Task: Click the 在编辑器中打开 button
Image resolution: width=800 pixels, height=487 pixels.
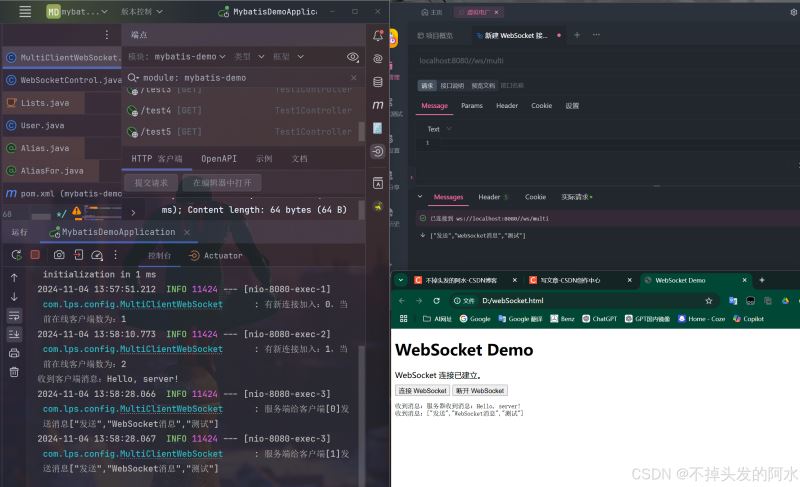Action: pyautogui.click(x=222, y=183)
